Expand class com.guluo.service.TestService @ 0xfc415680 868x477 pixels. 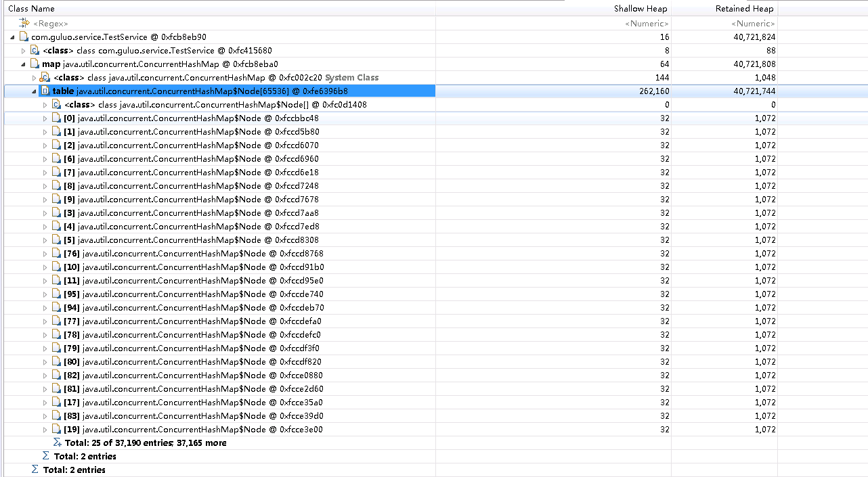click(x=24, y=51)
